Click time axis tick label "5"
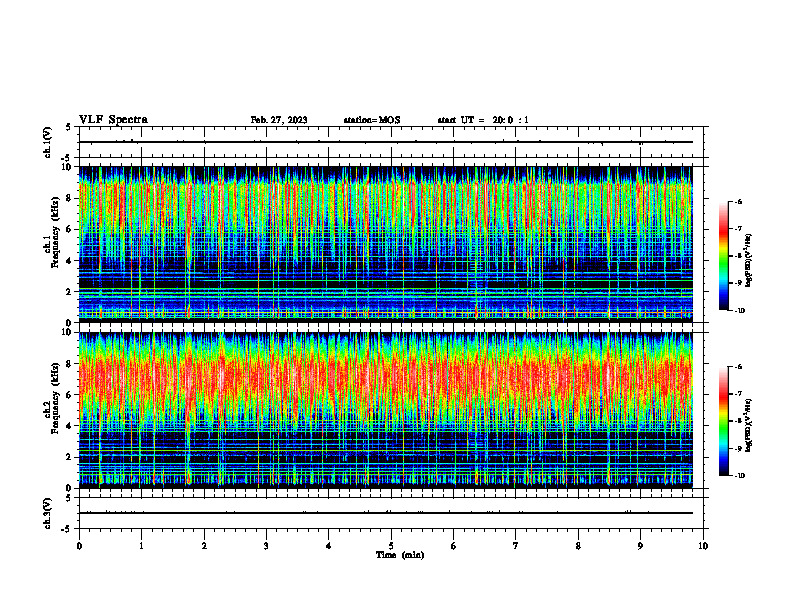Image resolution: width=792 pixels, height=612 pixels. coord(391,546)
